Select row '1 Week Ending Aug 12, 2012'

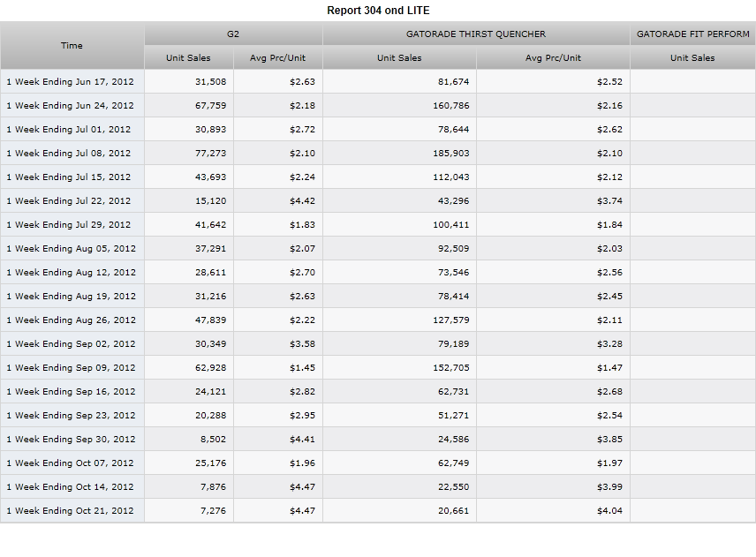pyautogui.click(x=378, y=272)
